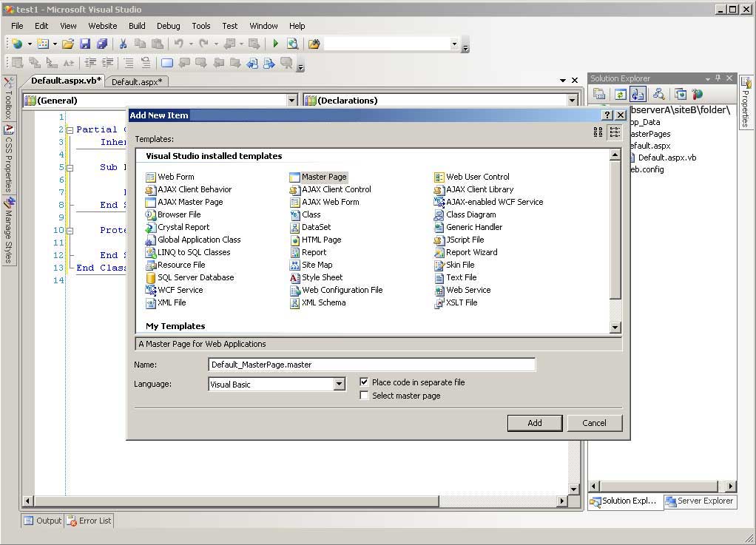
Task: Click the Copy Web Site icon in Solution Explorer
Action: tap(681, 94)
